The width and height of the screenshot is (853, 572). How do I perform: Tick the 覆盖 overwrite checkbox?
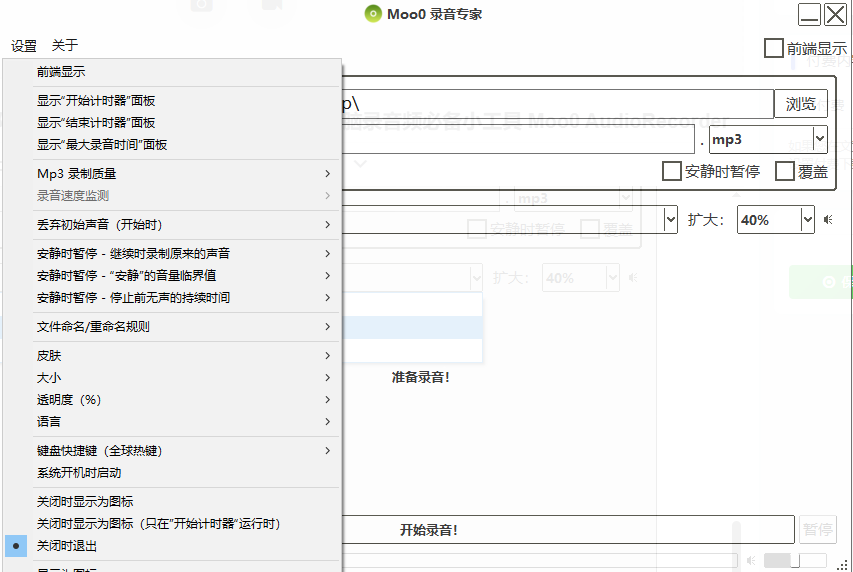click(785, 171)
